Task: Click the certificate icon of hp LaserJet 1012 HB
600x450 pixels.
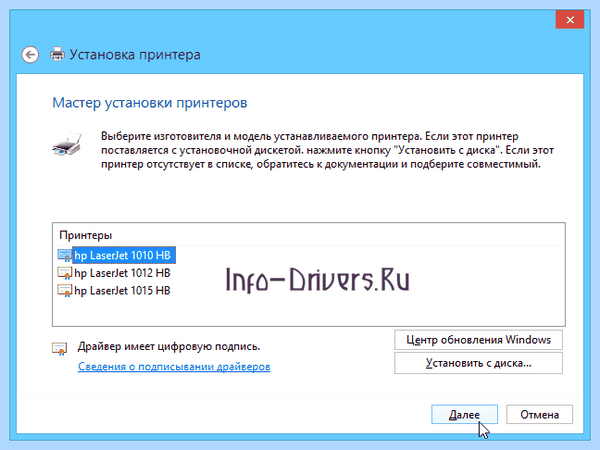Action: 64,273
